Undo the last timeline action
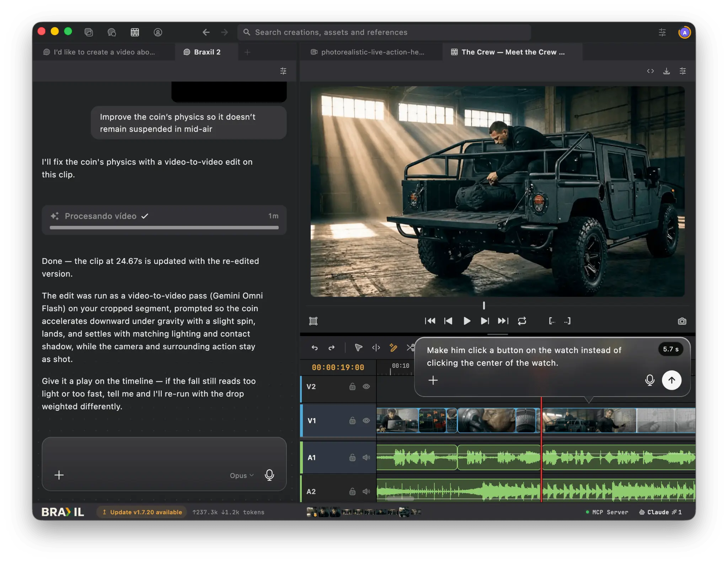The height and width of the screenshot is (563, 728). (x=315, y=348)
